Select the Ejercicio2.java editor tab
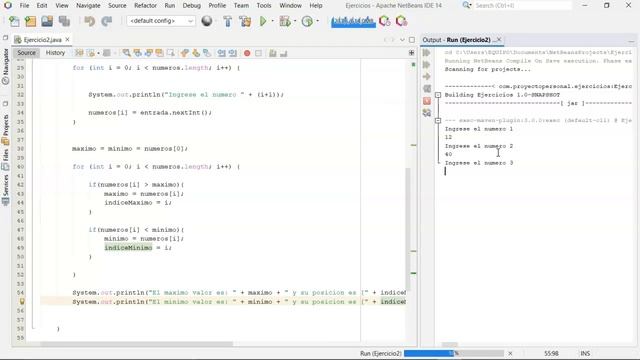 point(42,40)
